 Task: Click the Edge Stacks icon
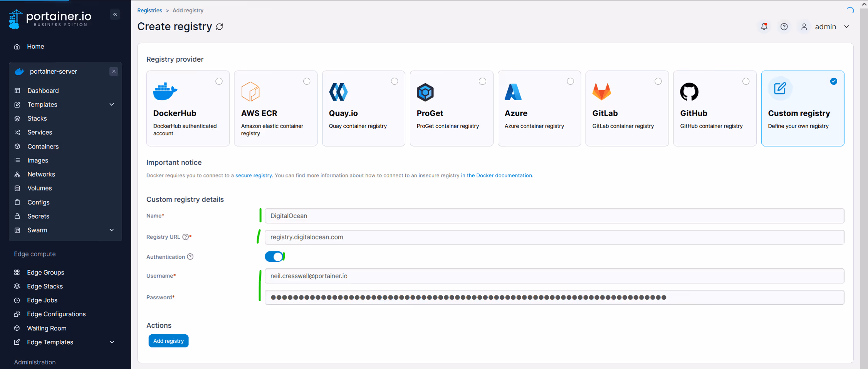coord(17,286)
